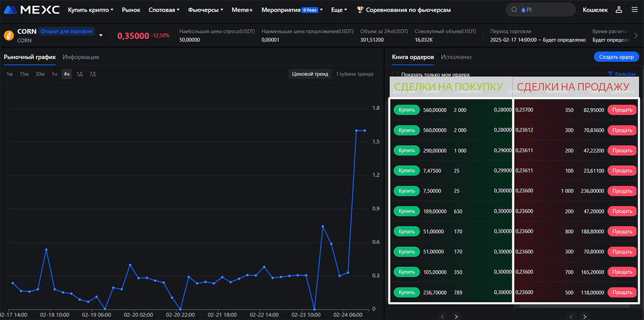Click the drop icon in the search box
The width and height of the screenshot is (644, 320).
pos(524,10)
